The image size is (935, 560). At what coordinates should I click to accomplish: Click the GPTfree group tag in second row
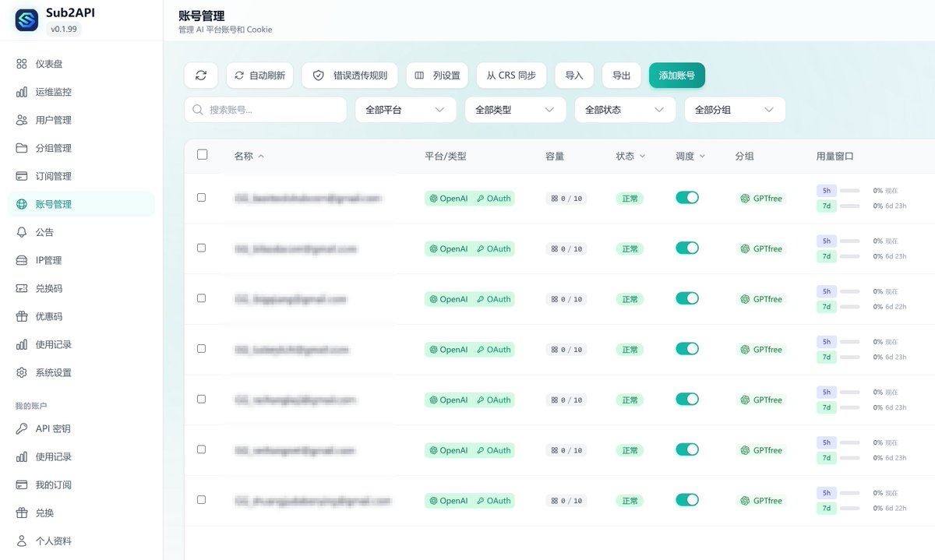click(761, 248)
